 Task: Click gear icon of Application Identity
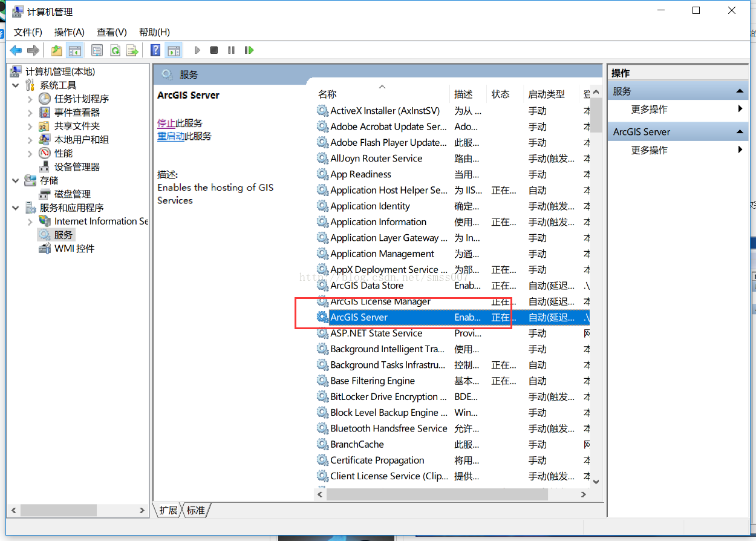point(322,206)
